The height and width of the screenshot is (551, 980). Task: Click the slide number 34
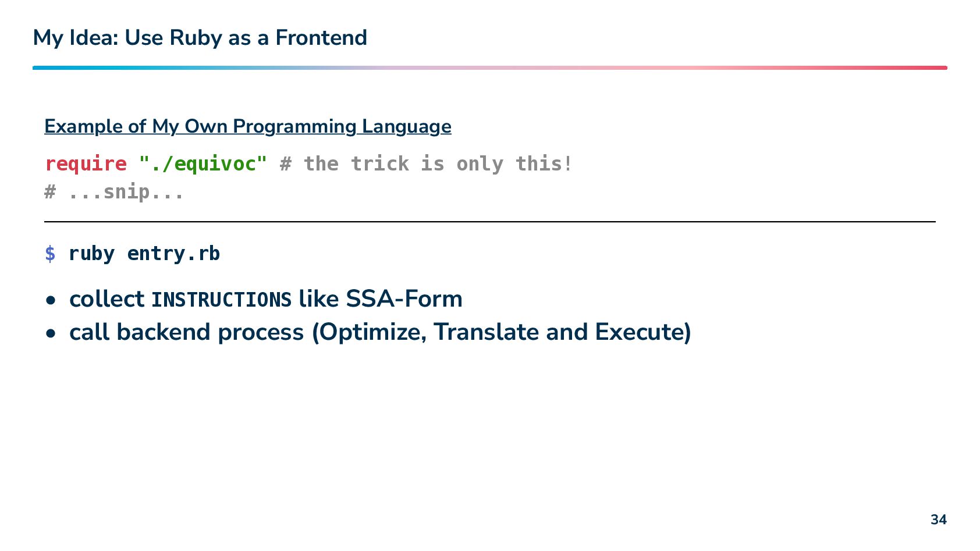[x=939, y=520]
